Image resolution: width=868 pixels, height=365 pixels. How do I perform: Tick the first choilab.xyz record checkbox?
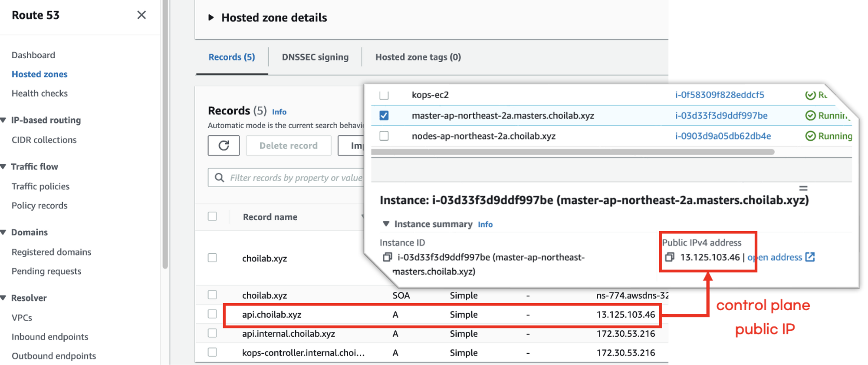(212, 258)
